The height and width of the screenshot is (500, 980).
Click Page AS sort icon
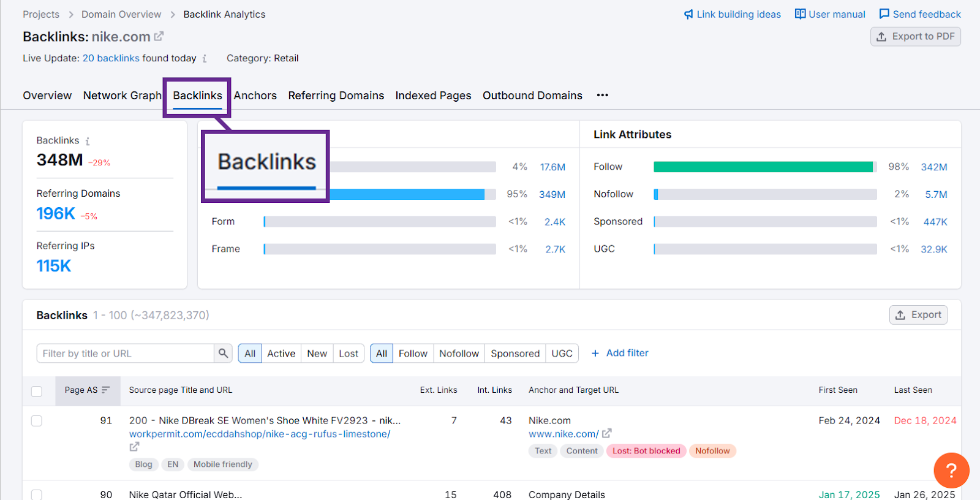(x=106, y=390)
